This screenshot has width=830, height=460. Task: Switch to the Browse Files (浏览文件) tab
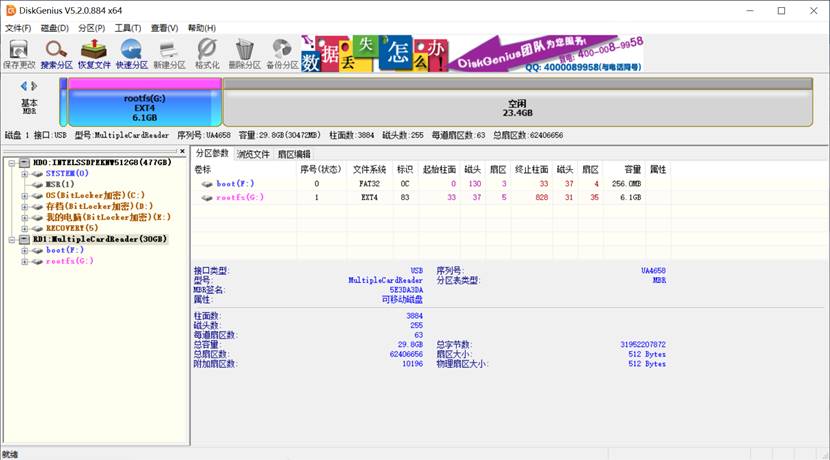click(x=253, y=154)
